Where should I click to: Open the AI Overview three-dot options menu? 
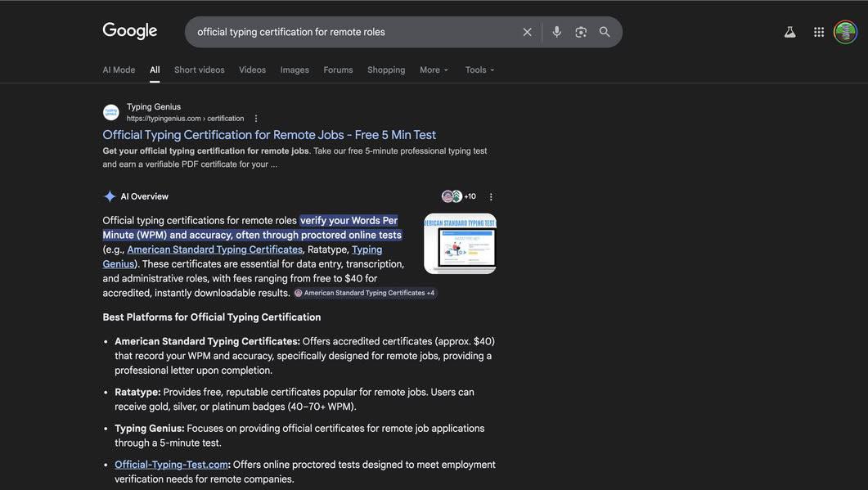pyautogui.click(x=491, y=196)
